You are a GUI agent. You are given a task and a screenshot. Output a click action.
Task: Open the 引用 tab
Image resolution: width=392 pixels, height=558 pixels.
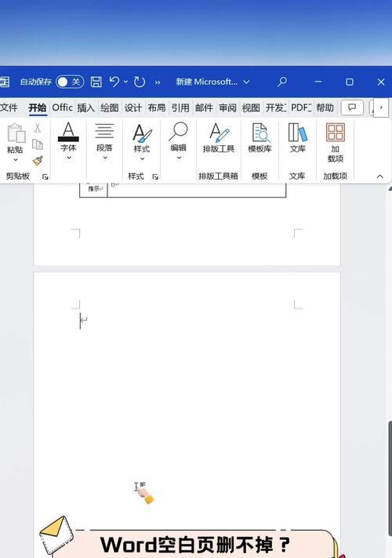pos(180,108)
